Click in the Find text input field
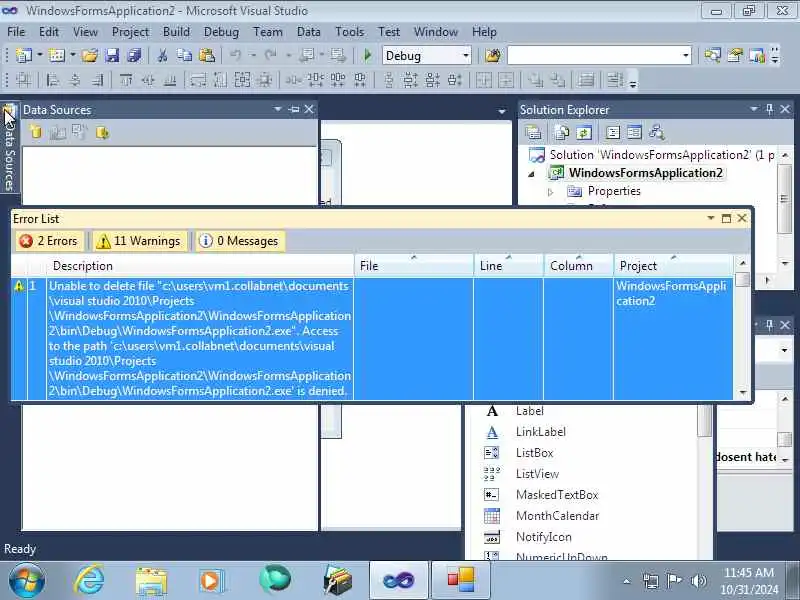800x600 pixels. coord(593,55)
